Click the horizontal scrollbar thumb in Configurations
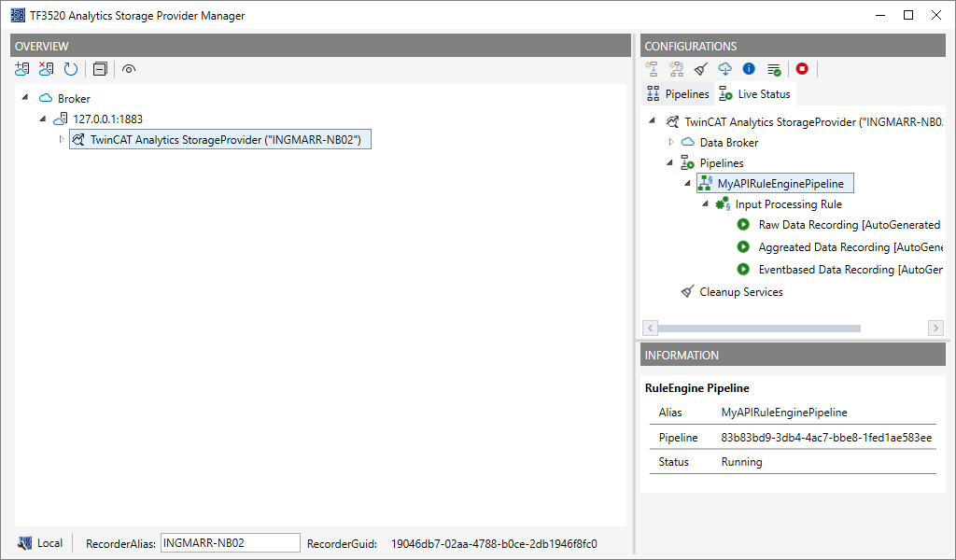Screen dimensions: 956x560 pos(759,328)
